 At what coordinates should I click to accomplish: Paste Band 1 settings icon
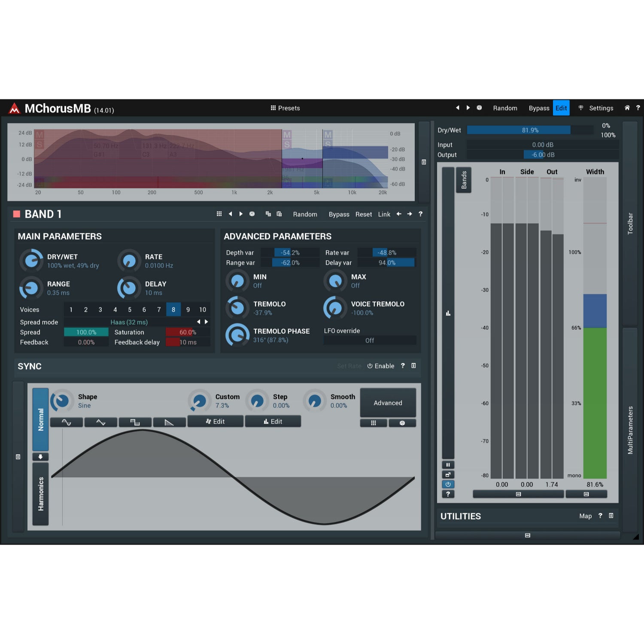point(279,214)
